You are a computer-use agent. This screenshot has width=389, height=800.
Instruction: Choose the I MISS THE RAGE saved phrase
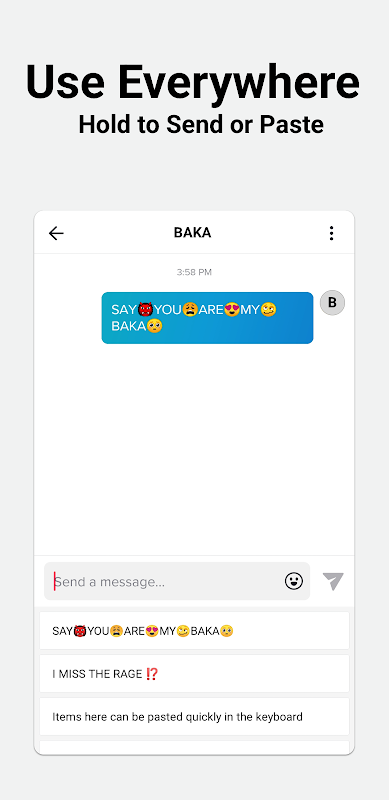(x=194, y=674)
